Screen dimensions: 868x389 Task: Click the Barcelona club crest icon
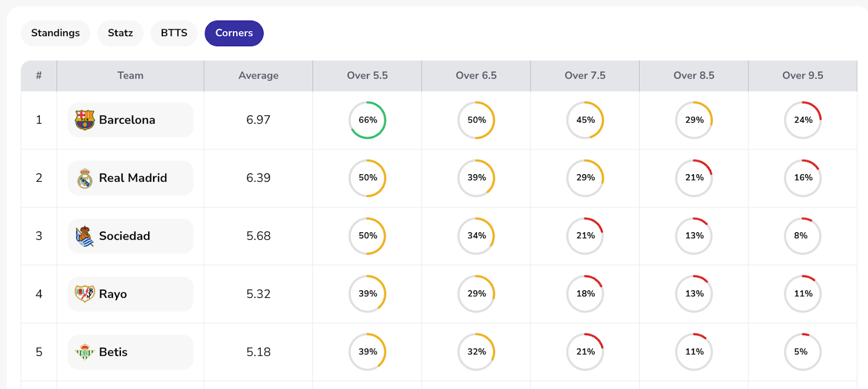(85, 120)
